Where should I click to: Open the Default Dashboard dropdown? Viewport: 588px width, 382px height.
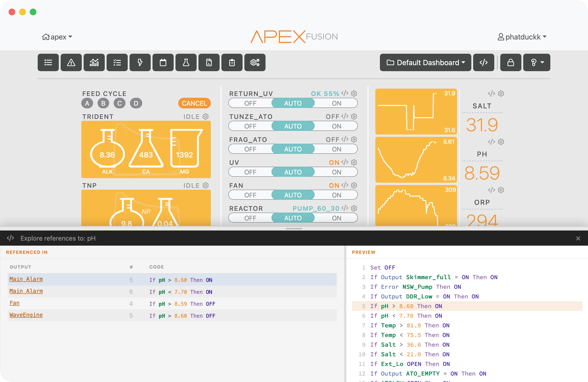click(x=425, y=62)
